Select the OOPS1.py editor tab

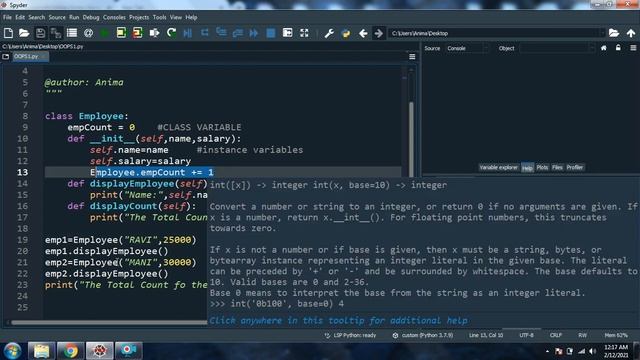click(30, 57)
